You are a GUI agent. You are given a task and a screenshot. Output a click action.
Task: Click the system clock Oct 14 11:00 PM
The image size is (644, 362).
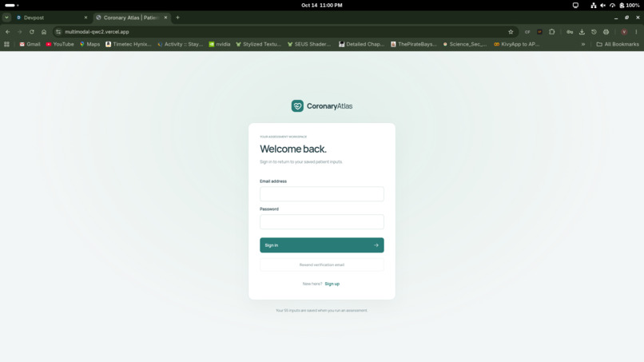pyautogui.click(x=321, y=6)
